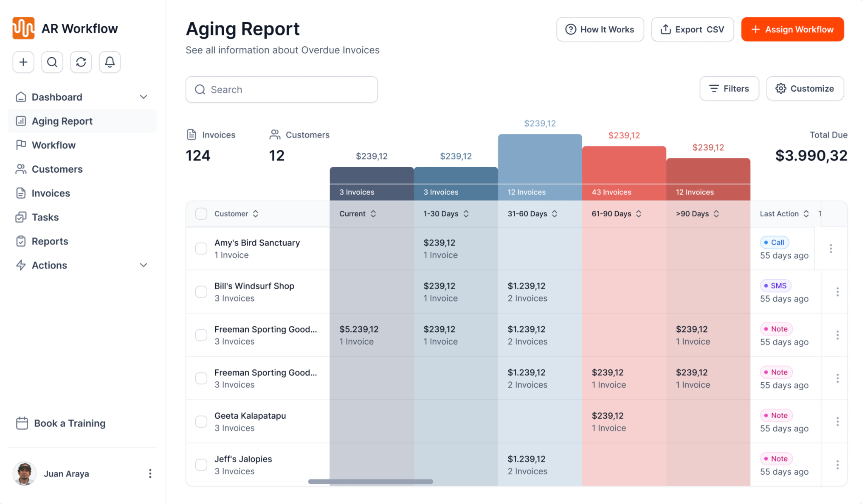Click the horizontal scrollbar under the table
The height and width of the screenshot is (504, 862).
(370, 482)
